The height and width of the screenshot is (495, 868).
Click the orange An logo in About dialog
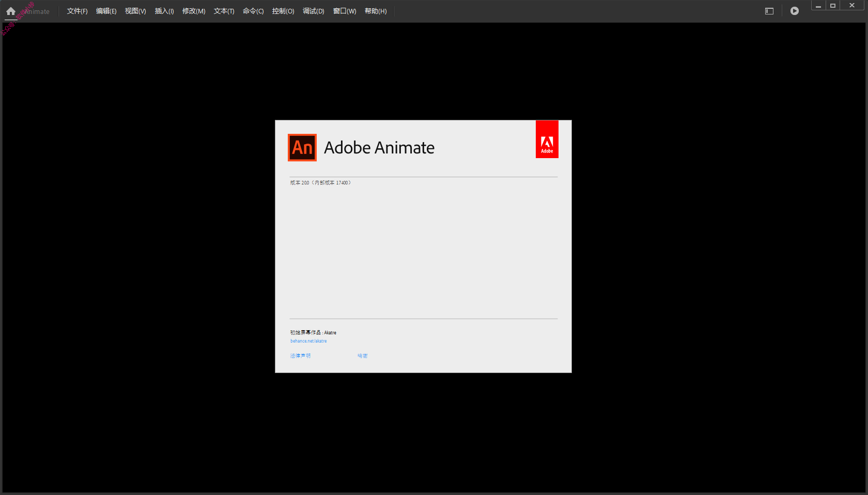[x=302, y=148]
